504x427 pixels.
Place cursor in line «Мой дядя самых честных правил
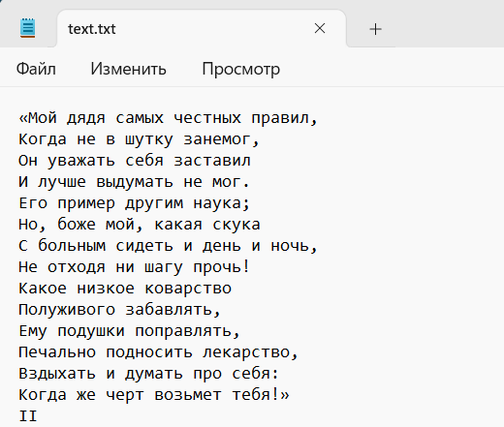click(x=169, y=118)
